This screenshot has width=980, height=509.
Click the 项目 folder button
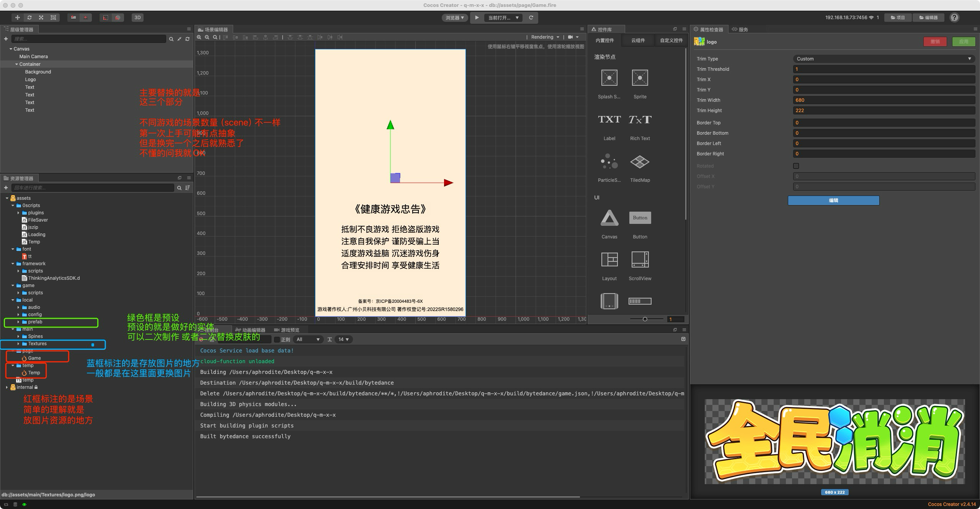[898, 18]
